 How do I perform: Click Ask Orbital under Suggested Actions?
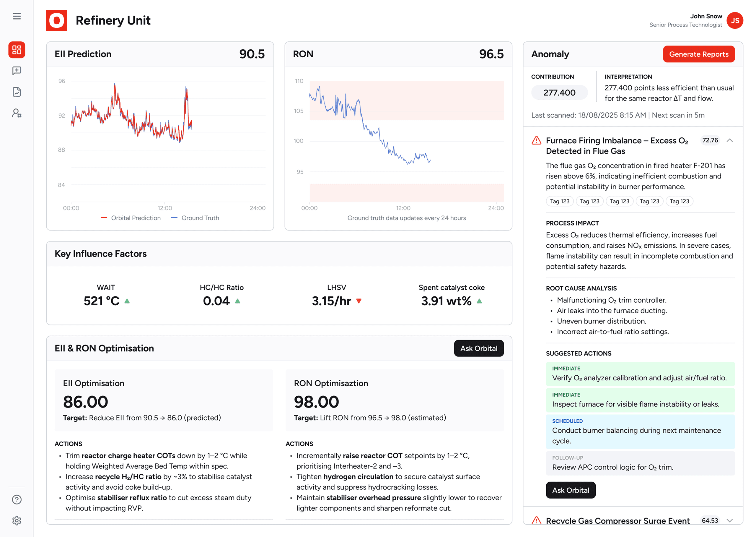pyautogui.click(x=570, y=490)
